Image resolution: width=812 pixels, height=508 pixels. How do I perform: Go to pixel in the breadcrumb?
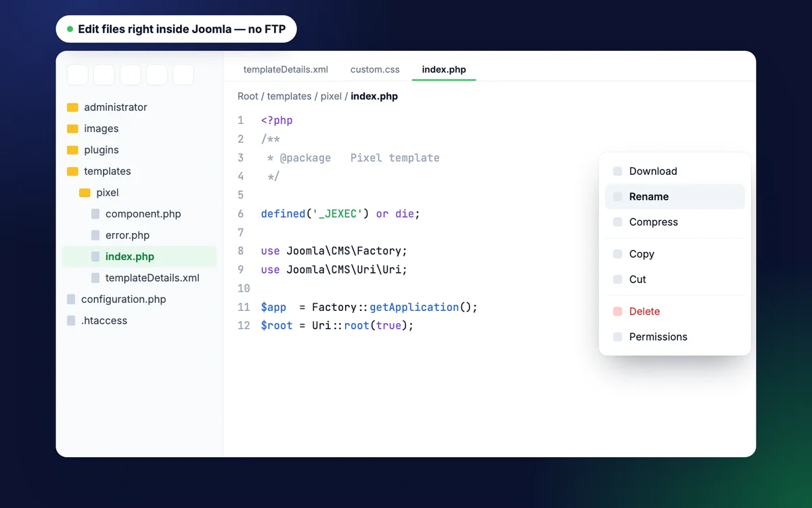click(331, 96)
